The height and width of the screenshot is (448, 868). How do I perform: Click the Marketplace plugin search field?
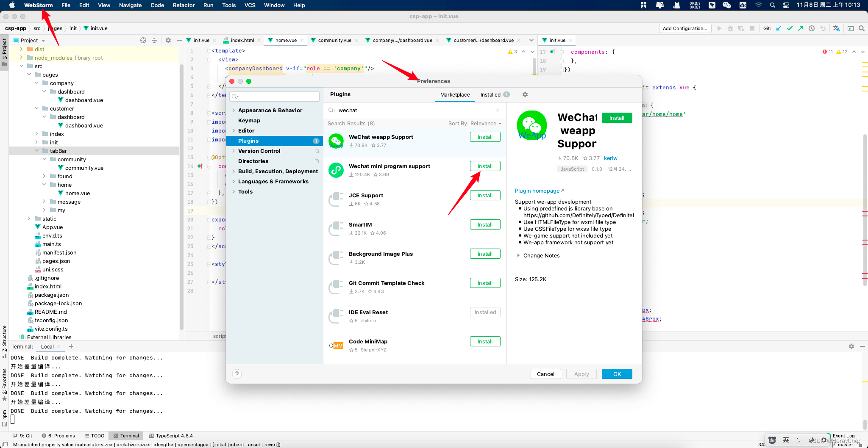click(413, 110)
